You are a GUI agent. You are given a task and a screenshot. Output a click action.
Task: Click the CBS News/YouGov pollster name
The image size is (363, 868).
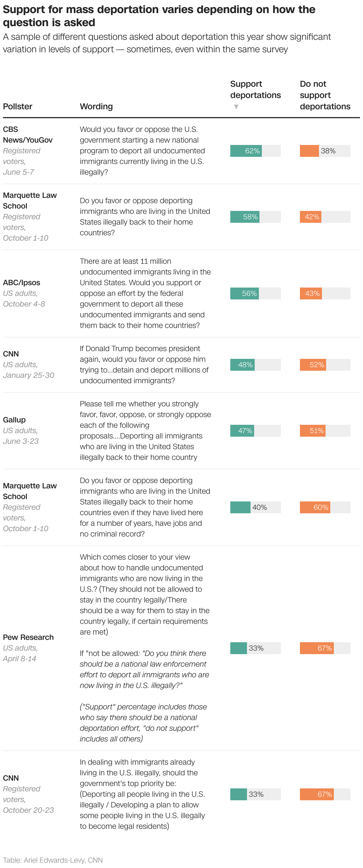point(28,135)
